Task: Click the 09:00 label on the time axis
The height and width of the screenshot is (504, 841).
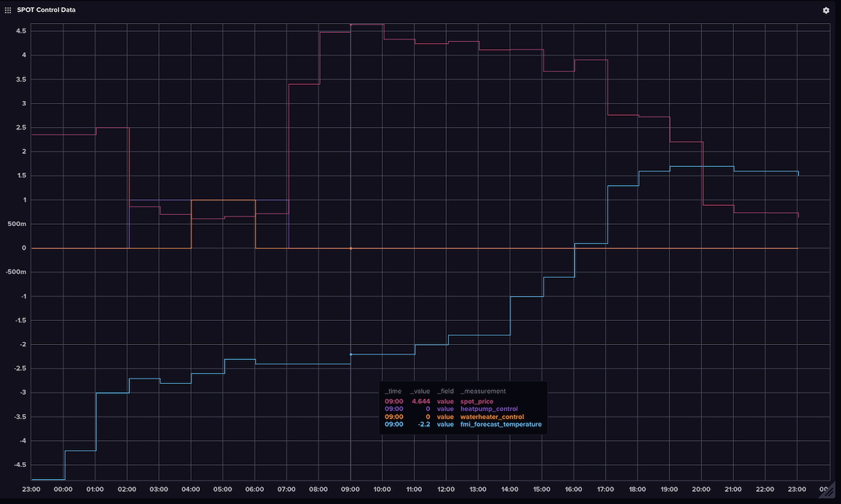Action: pos(350,489)
